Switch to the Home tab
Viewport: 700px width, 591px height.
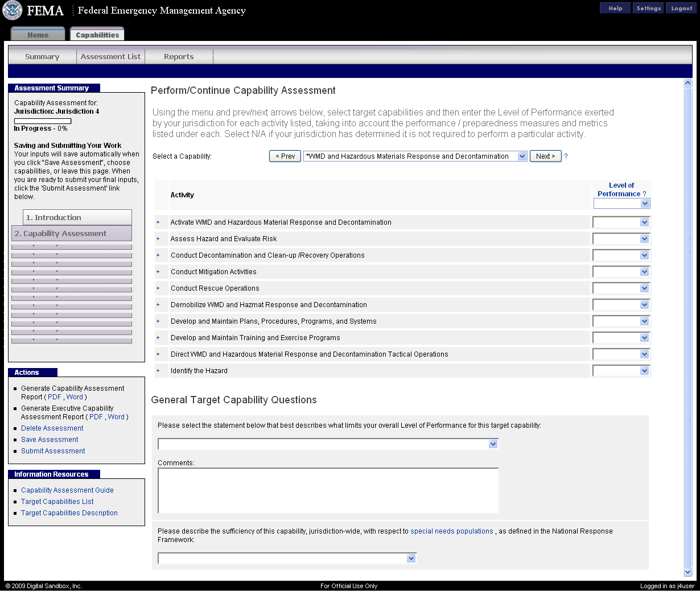coord(38,35)
